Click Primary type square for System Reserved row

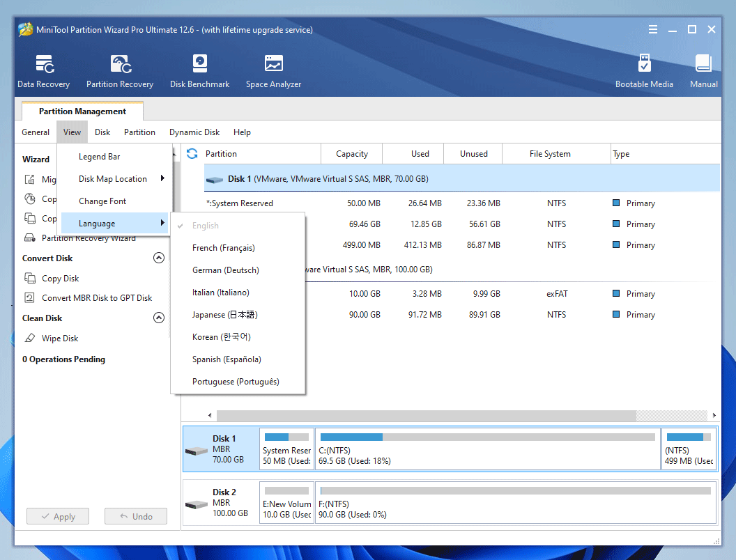point(616,203)
